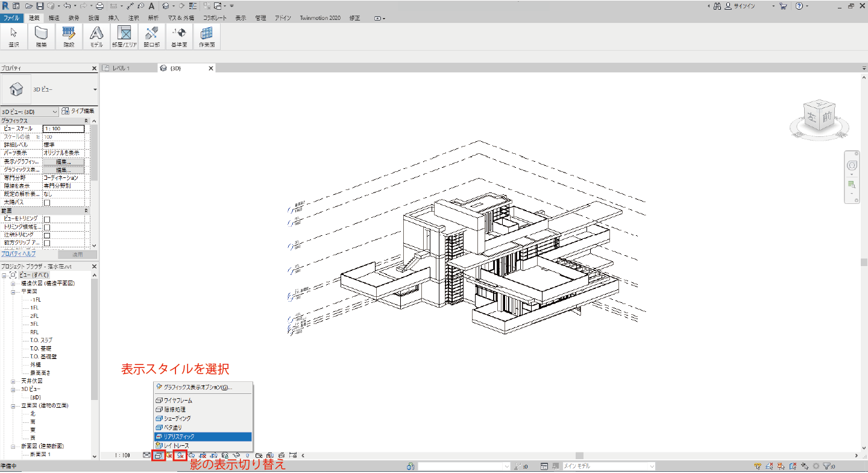Click the 階段 (stairs) ribbon tool

69,36
